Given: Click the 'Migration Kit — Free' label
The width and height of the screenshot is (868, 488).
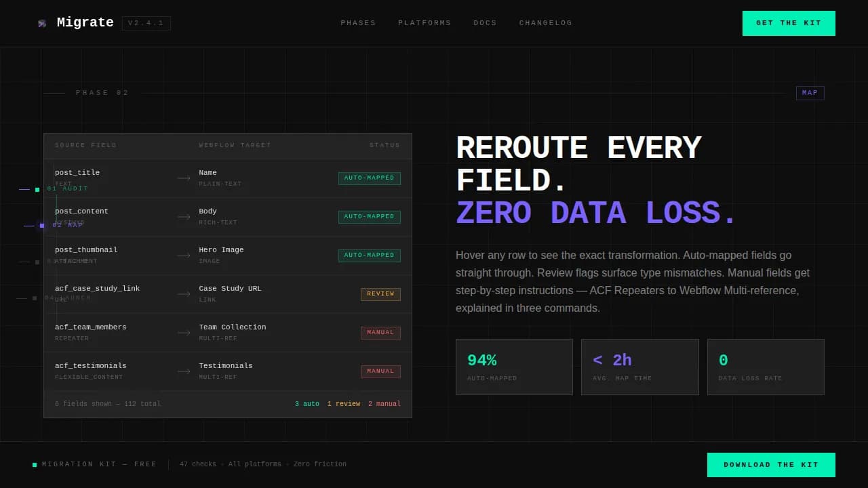Looking at the screenshot, I should [x=100, y=465].
